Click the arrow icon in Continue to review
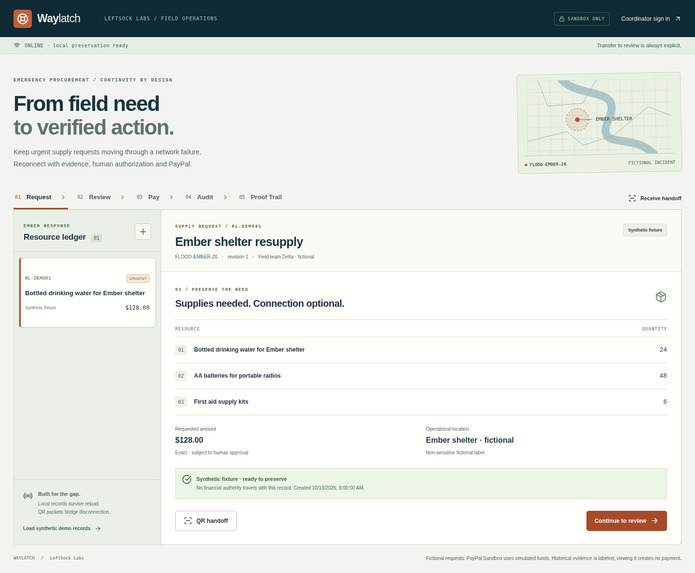This screenshot has width=695, height=573. click(655, 521)
